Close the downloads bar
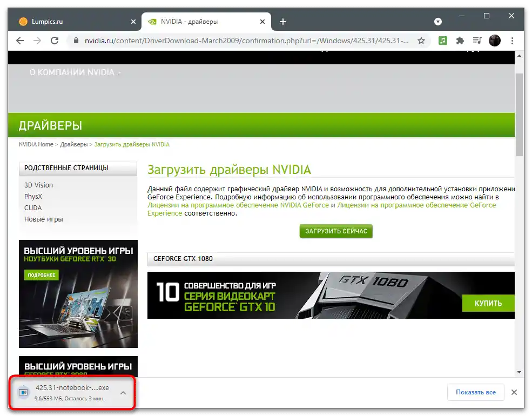The image size is (532, 416). pyautogui.click(x=514, y=392)
